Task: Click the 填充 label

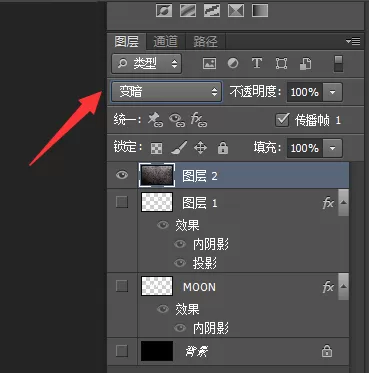Action: pyautogui.click(x=267, y=148)
